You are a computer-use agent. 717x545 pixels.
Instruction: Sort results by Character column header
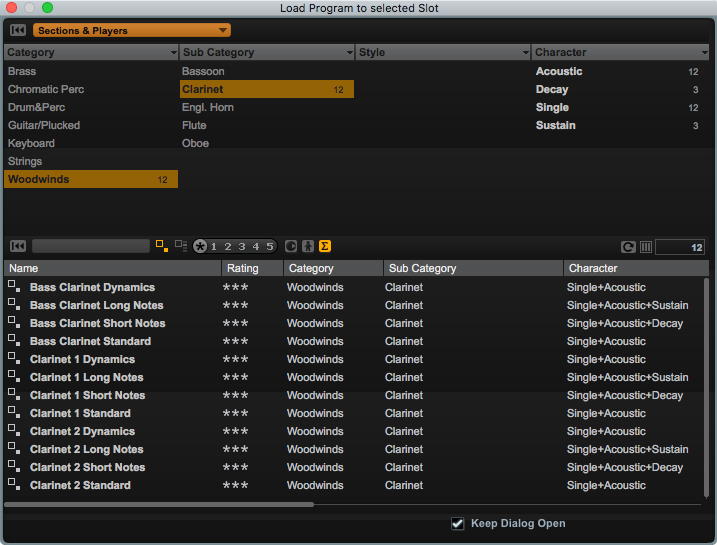click(636, 268)
